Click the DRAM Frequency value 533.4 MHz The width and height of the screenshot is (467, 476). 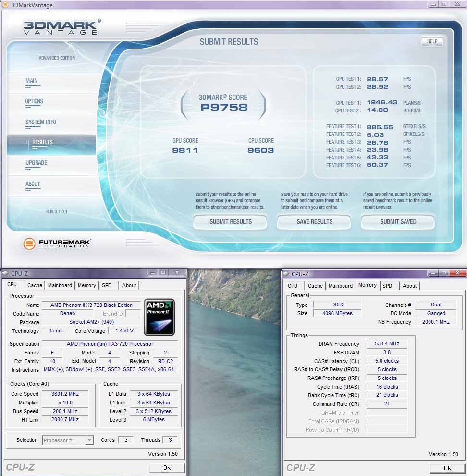coord(387,343)
